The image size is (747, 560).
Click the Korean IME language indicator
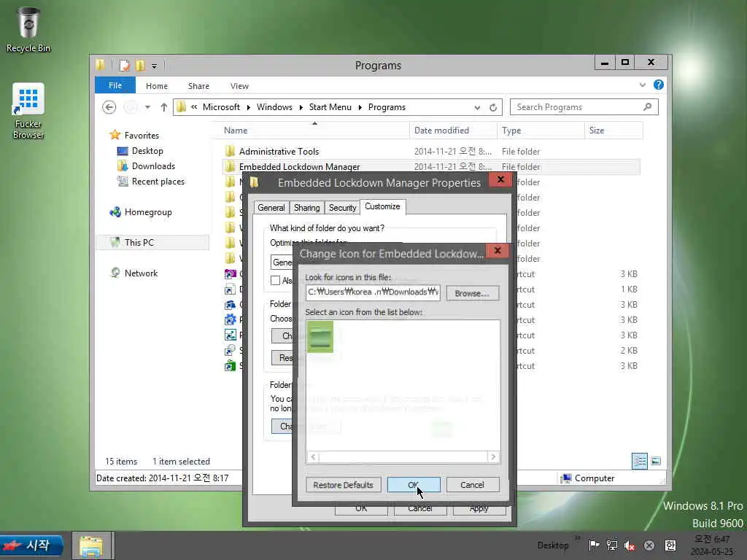coord(670,545)
